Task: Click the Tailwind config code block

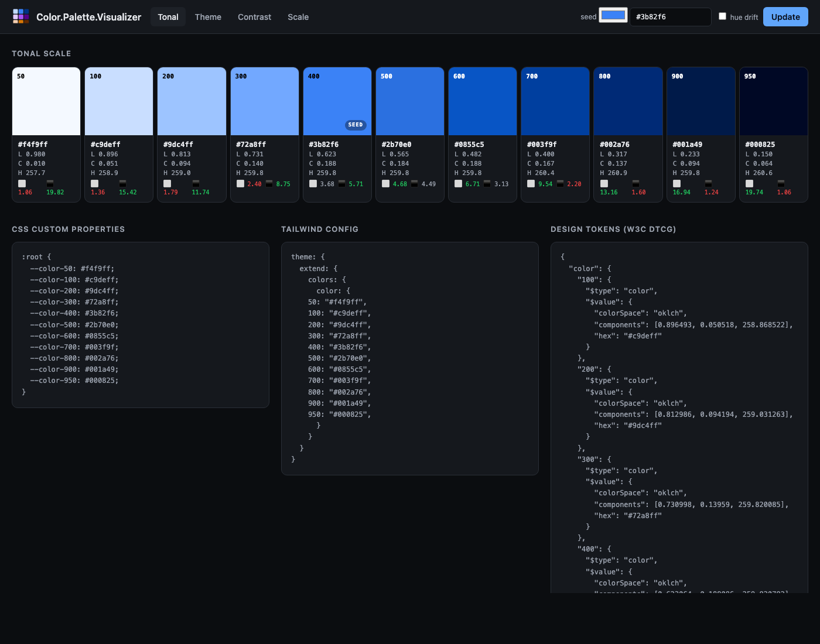Action: click(410, 358)
